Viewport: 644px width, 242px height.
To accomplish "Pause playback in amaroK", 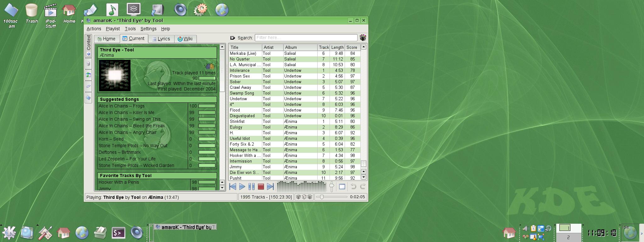I will (x=252, y=187).
